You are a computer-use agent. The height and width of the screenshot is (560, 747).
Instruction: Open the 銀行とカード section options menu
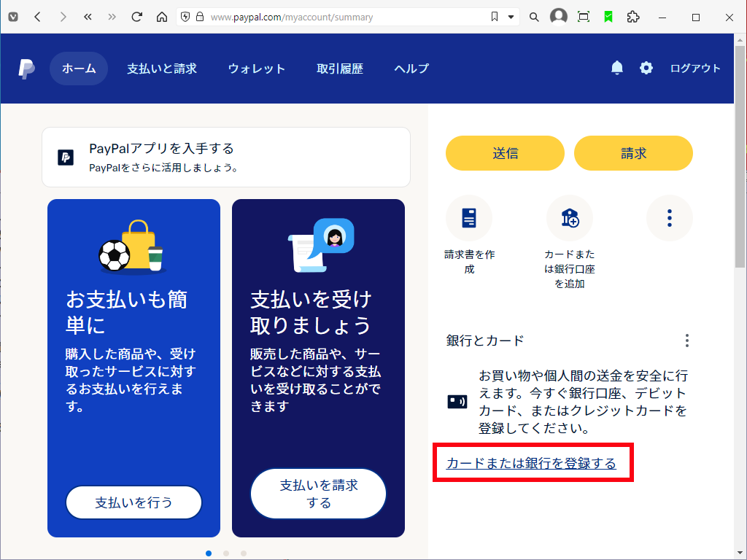point(686,341)
